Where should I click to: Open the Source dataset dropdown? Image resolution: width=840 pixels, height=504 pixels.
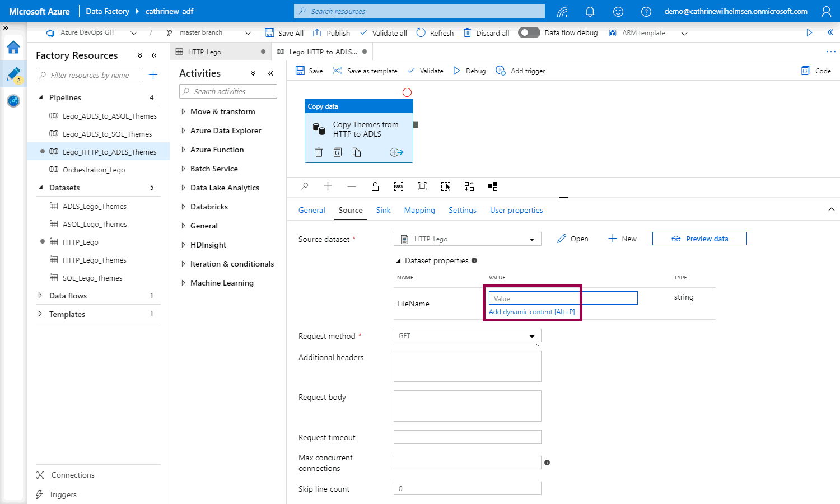pos(468,239)
